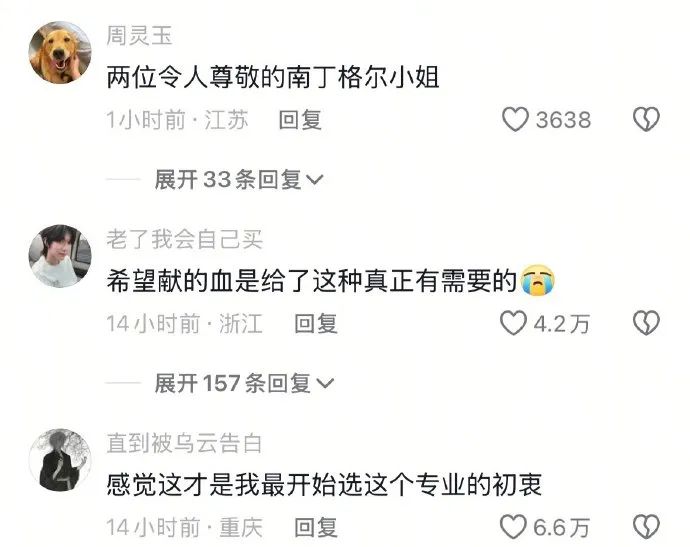
Task: Expand 展开33条回复 replies
Action: coord(239,180)
